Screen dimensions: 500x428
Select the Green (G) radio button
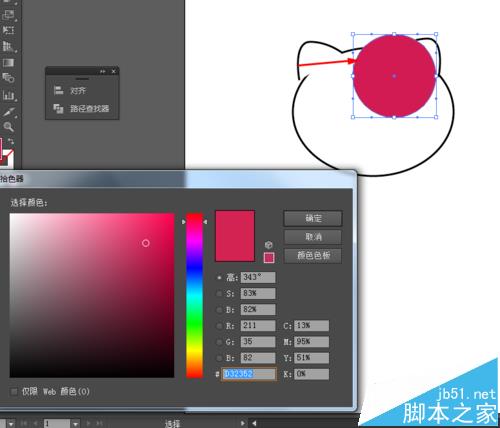pyautogui.click(x=219, y=342)
